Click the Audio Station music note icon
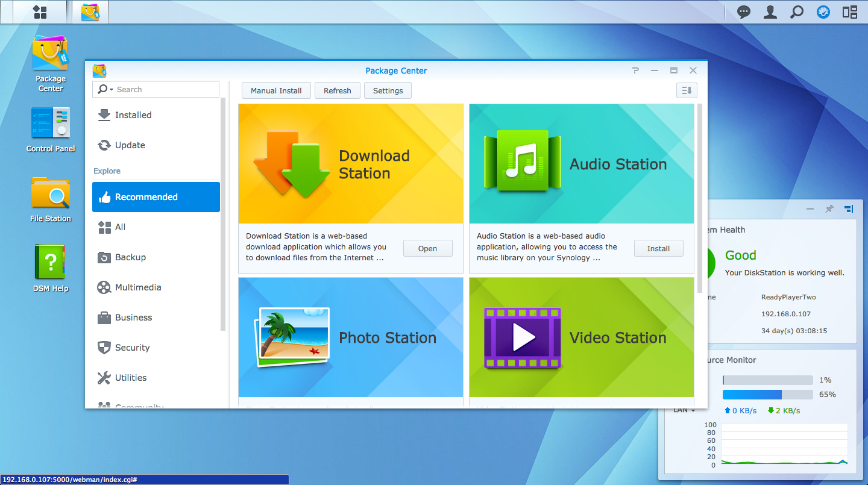Image resolution: width=868 pixels, height=485 pixels. click(523, 161)
